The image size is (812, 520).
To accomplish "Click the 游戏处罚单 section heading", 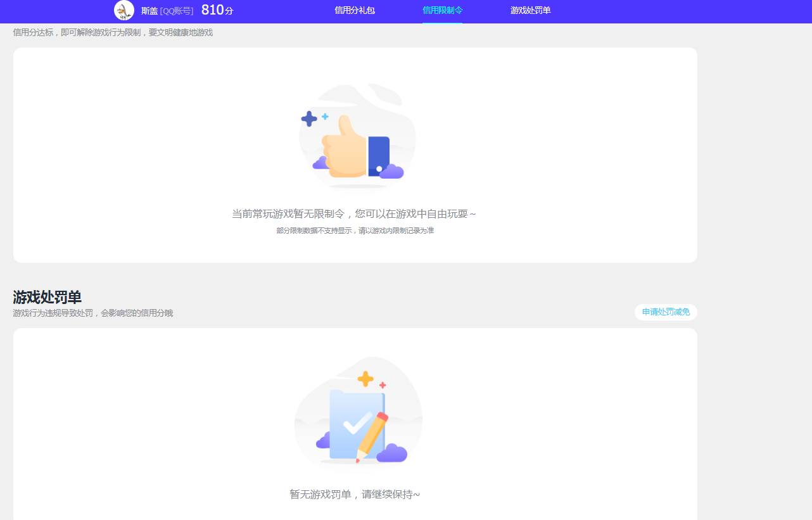I will 46,296.
